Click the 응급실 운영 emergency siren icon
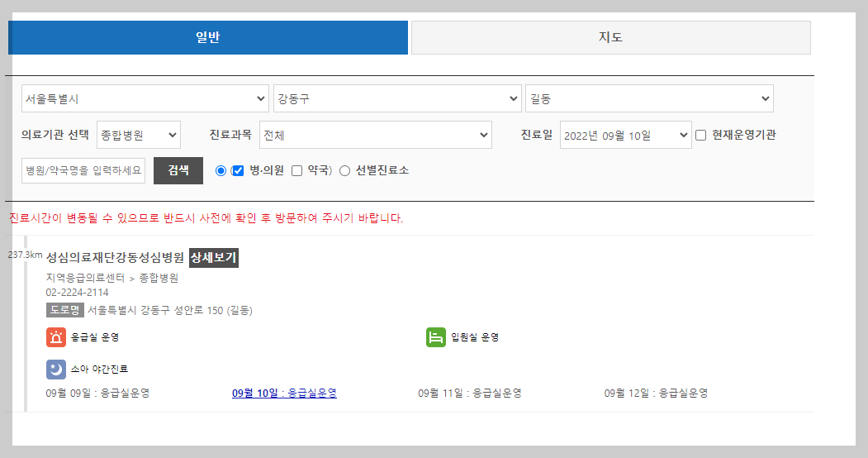868x458 pixels. click(56, 337)
